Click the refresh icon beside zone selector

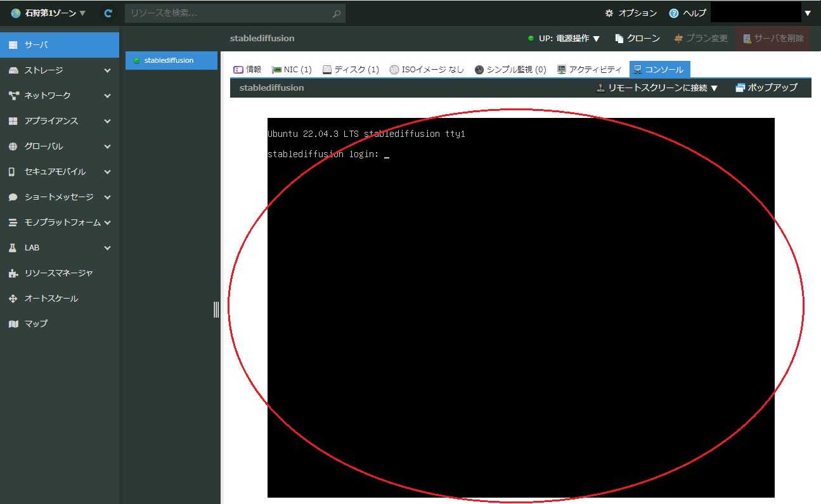pos(108,13)
